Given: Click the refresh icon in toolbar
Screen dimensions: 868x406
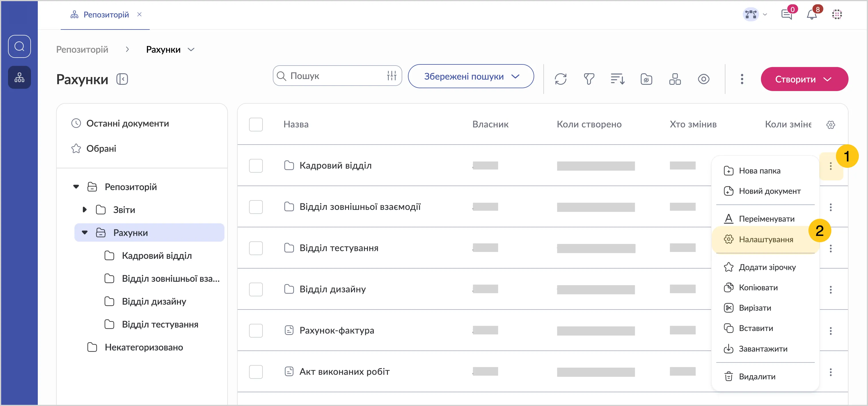Looking at the screenshot, I should [560, 79].
